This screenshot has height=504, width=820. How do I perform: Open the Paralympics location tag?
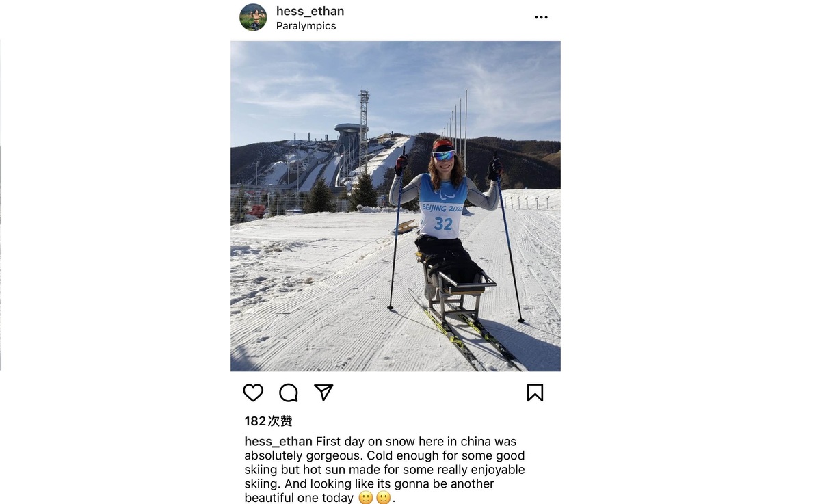click(306, 25)
